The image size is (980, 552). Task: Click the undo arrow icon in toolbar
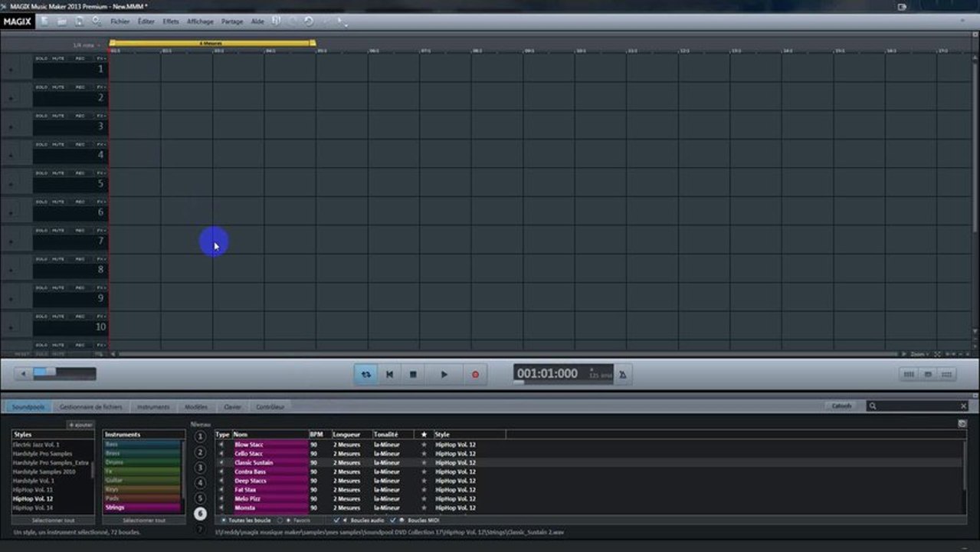(x=308, y=21)
